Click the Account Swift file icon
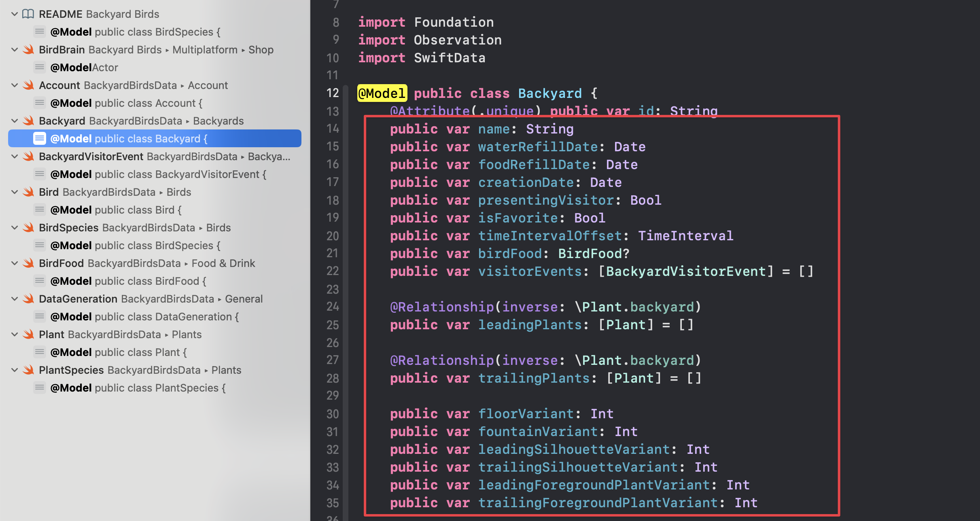This screenshot has height=521, width=980. (28, 85)
